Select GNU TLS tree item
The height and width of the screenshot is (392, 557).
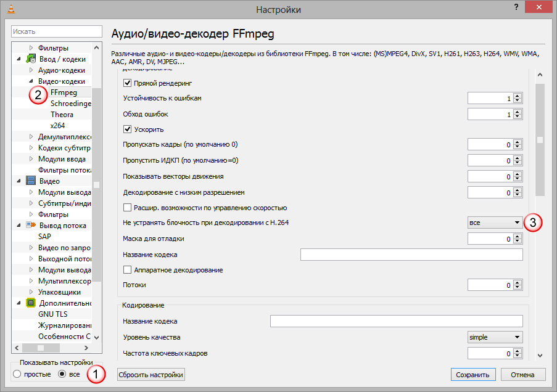pyautogui.click(x=52, y=314)
